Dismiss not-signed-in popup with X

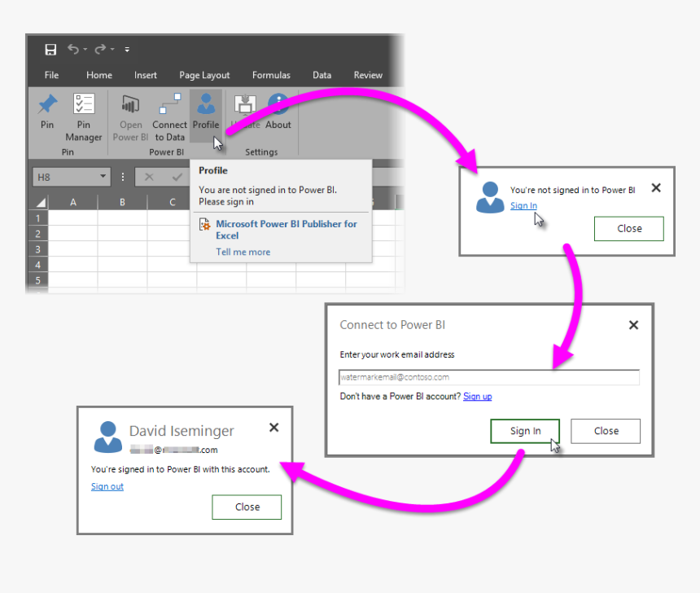pyautogui.click(x=656, y=187)
